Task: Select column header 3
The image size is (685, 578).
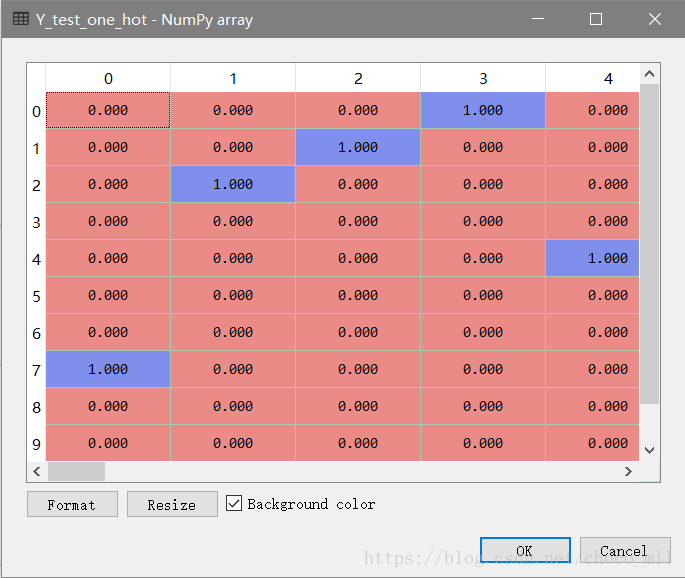Action: 483,78
